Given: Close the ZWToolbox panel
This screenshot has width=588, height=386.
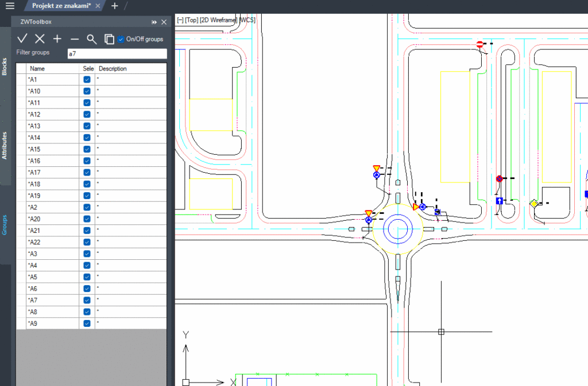Looking at the screenshot, I should [164, 22].
